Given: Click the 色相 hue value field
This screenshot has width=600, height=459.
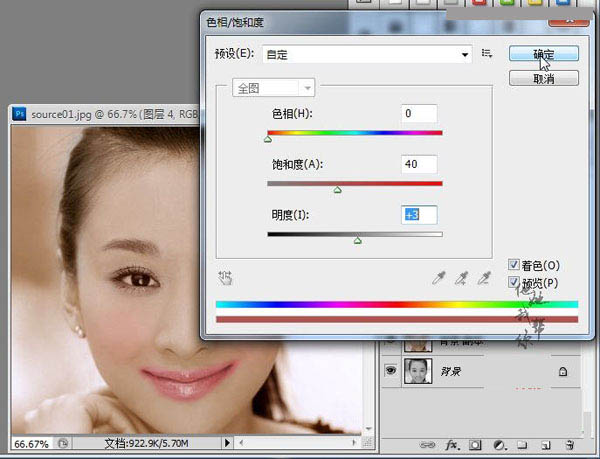Looking at the screenshot, I should (419, 113).
